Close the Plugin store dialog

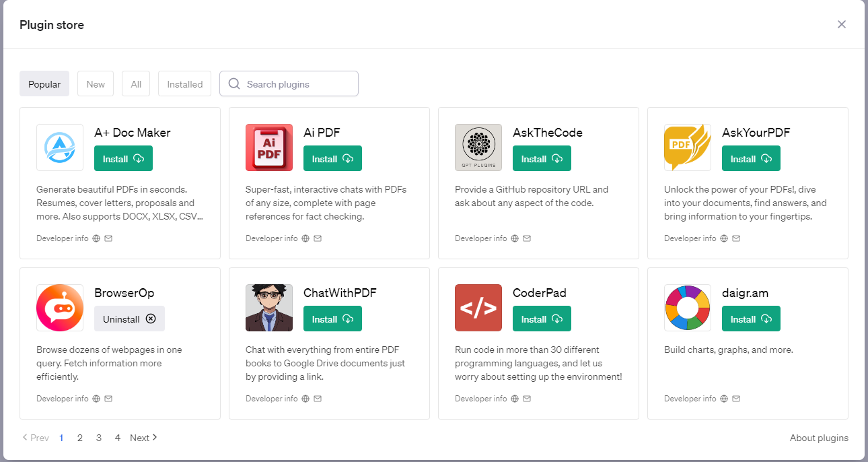click(x=842, y=24)
